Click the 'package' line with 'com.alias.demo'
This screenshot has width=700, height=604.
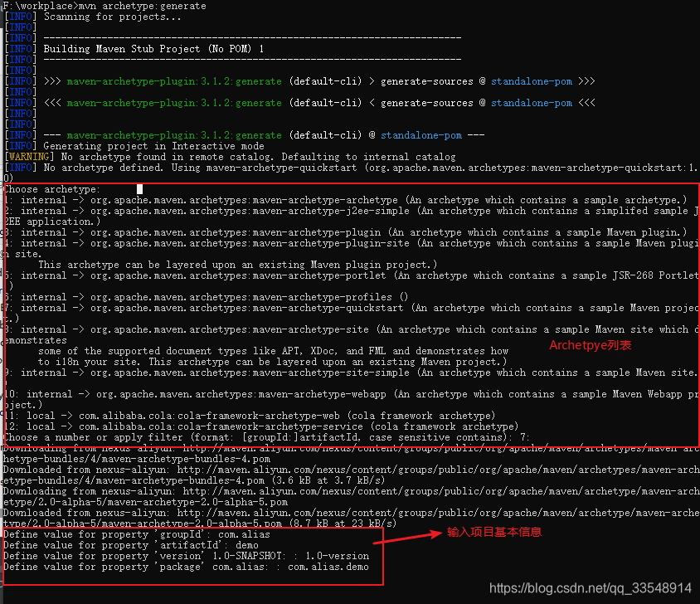186,567
